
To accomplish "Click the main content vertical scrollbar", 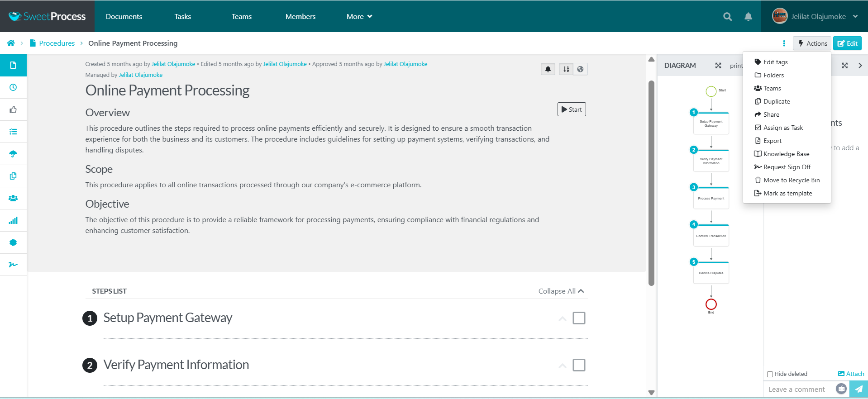I will click(x=651, y=183).
